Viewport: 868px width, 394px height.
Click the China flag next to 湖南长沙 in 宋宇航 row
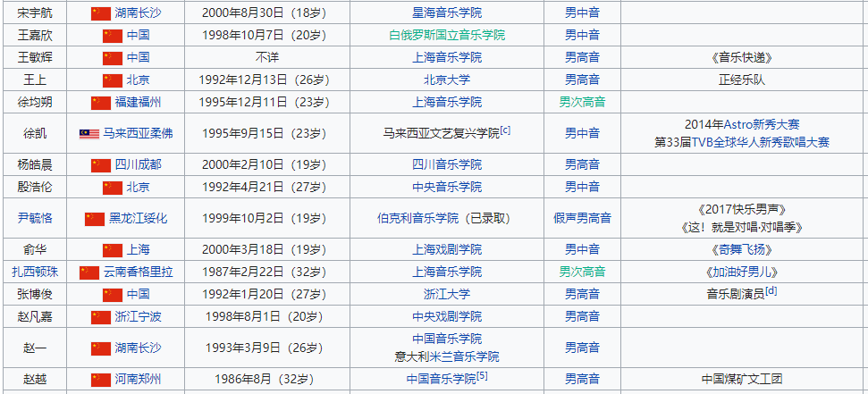[x=101, y=13]
